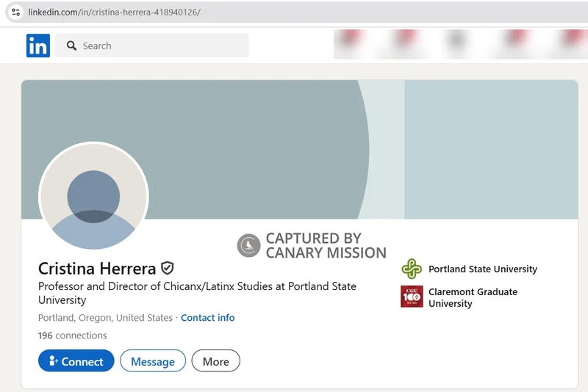
Task: View the 196 connections list
Action: 72,335
